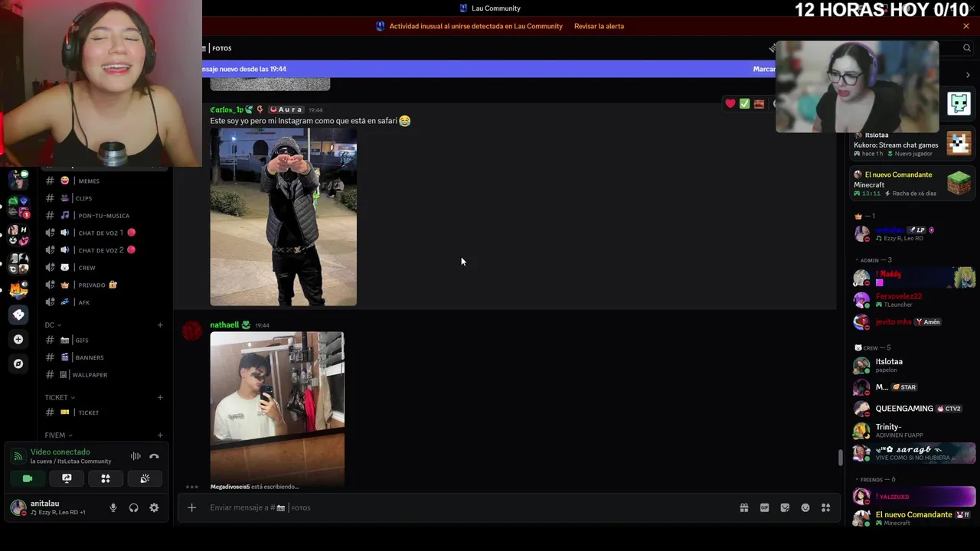Open the emoji picker
The height and width of the screenshot is (551, 980).
pyautogui.click(x=805, y=507)
